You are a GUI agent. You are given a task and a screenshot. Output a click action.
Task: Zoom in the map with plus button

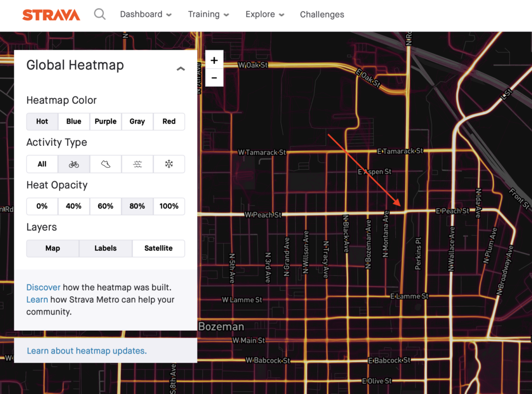214,60
